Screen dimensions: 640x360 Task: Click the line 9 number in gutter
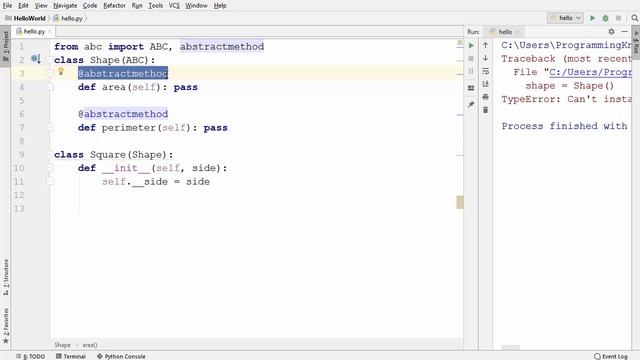point(22,154)
